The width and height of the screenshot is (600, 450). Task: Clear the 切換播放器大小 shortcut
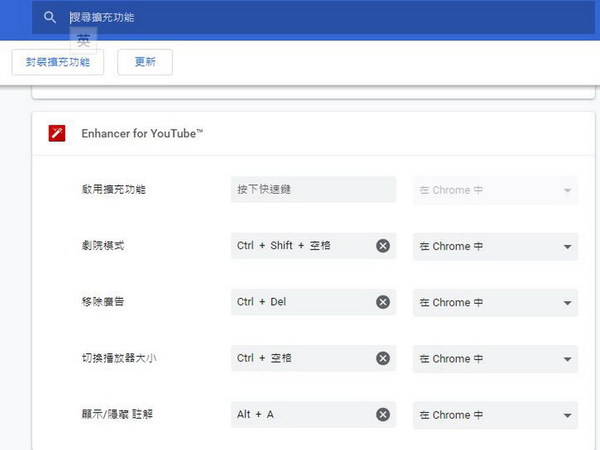[383, 358]
